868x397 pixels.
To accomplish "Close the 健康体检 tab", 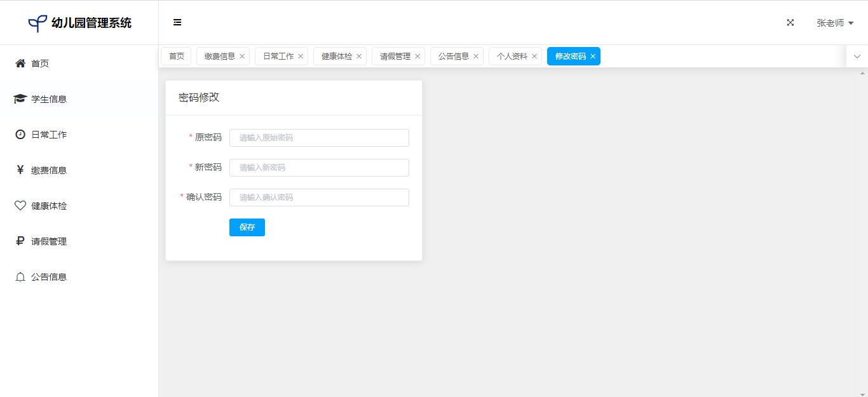I will coord(359,57).
